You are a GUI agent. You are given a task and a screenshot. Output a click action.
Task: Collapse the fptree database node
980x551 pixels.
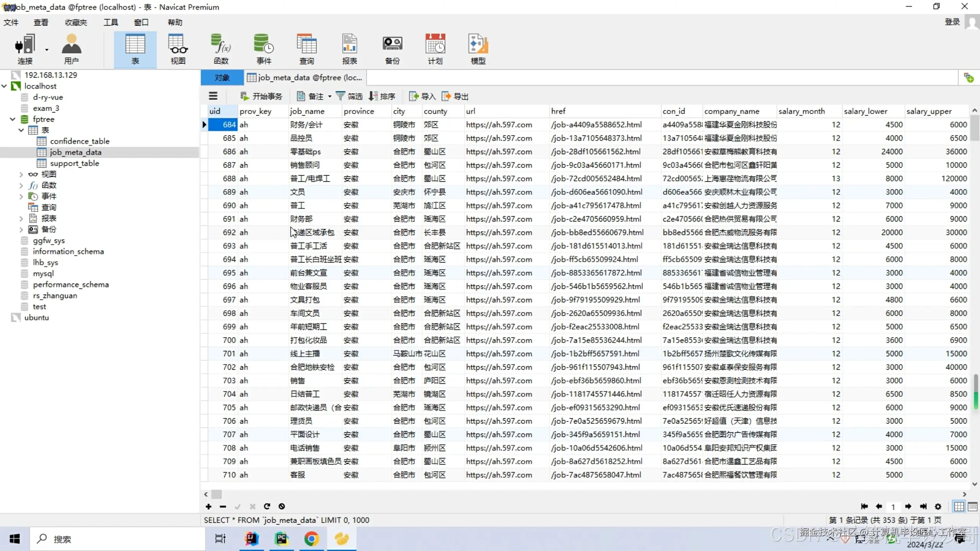coord(13,119)
